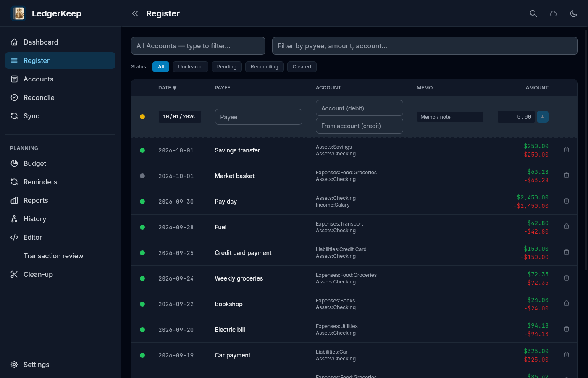
Task: Delete the Savings transfer transaction
Action: coord(567,150)
